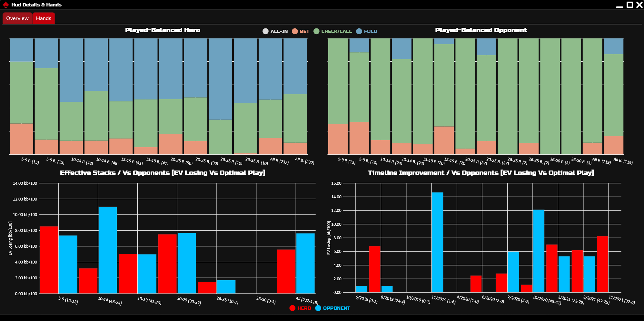Click the Played-Balanced Opponent chart title

point(481,30)
